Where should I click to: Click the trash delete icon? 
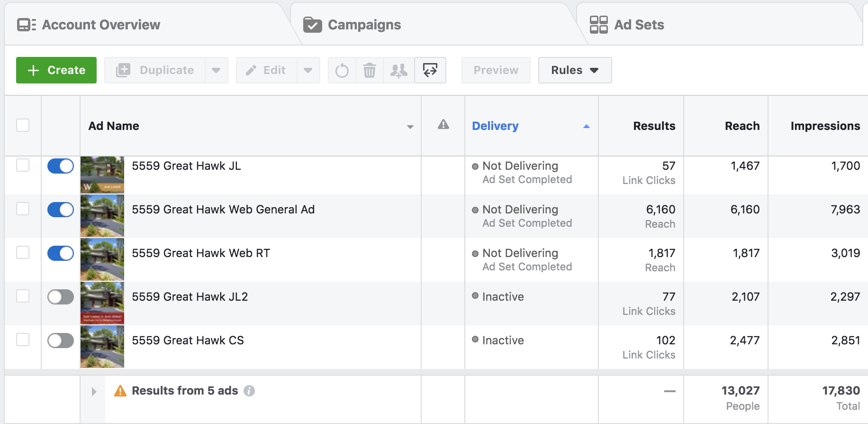coord(370,71)
